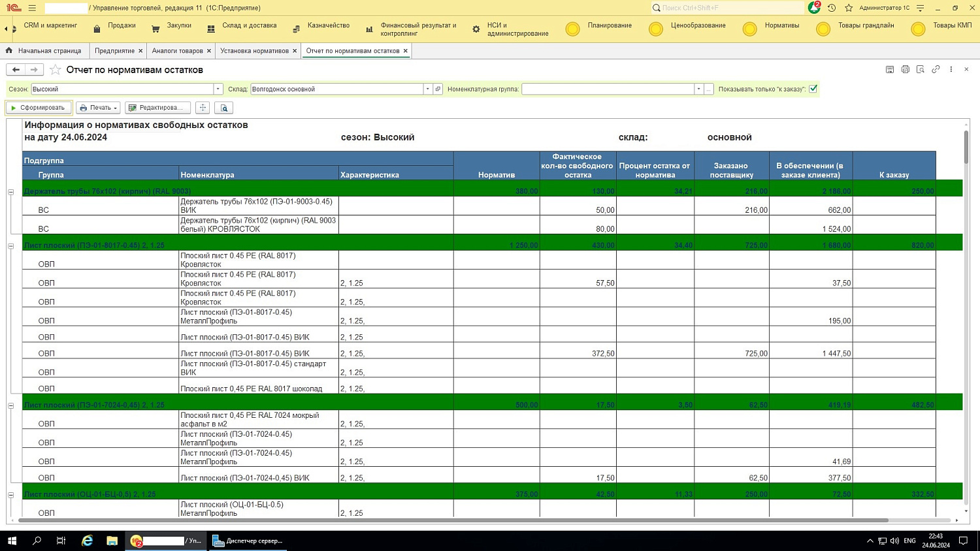The width and height of the screenshot is (980, 551).
Task: Collapse the 'Лист плоский (ПЭ-01-8017-0.45)' group
Action: (x=11, y=246)
